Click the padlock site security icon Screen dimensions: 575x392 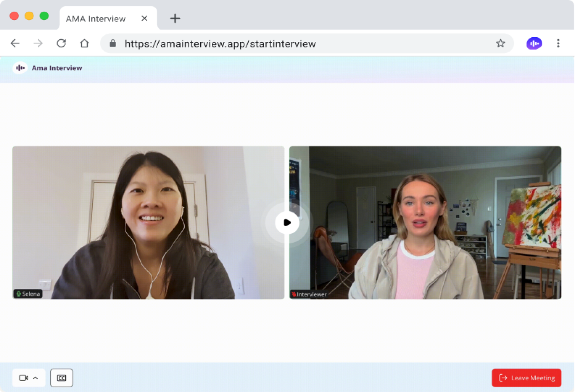pyautogui.click(x=113, y=43)
